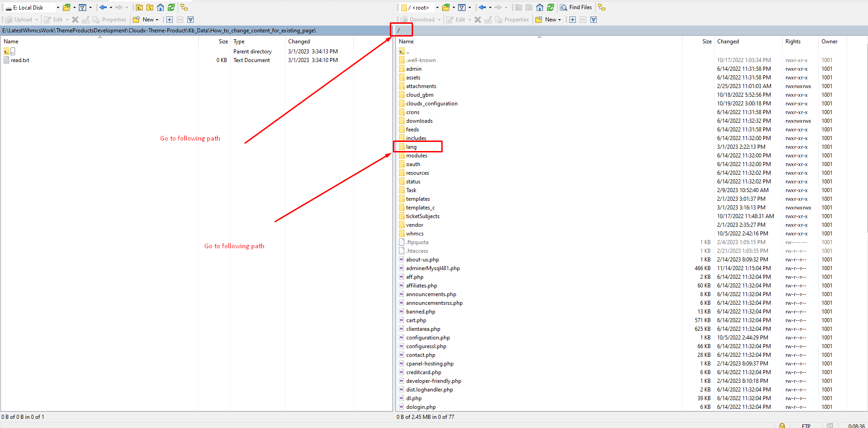Go to local root directory icon
The width and height of the screenshot is (868, 428).
pyautogui.click(x=150, y=7)
